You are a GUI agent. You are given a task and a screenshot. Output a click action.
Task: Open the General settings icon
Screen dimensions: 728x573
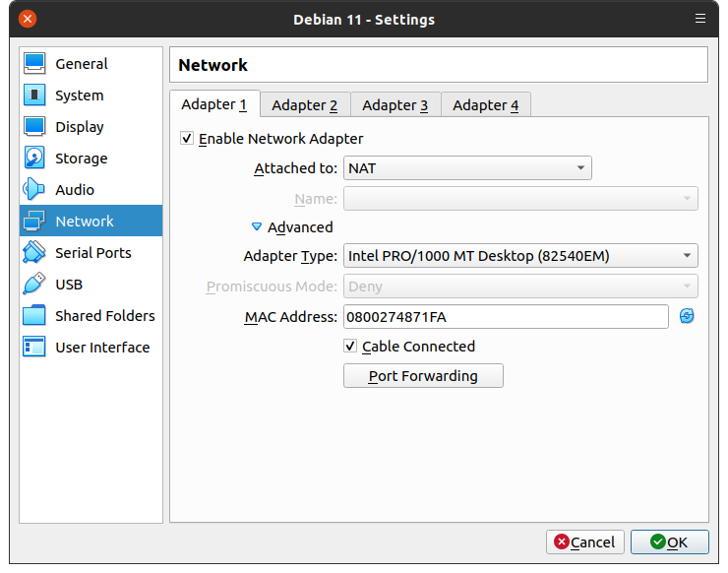pos(34,64)
